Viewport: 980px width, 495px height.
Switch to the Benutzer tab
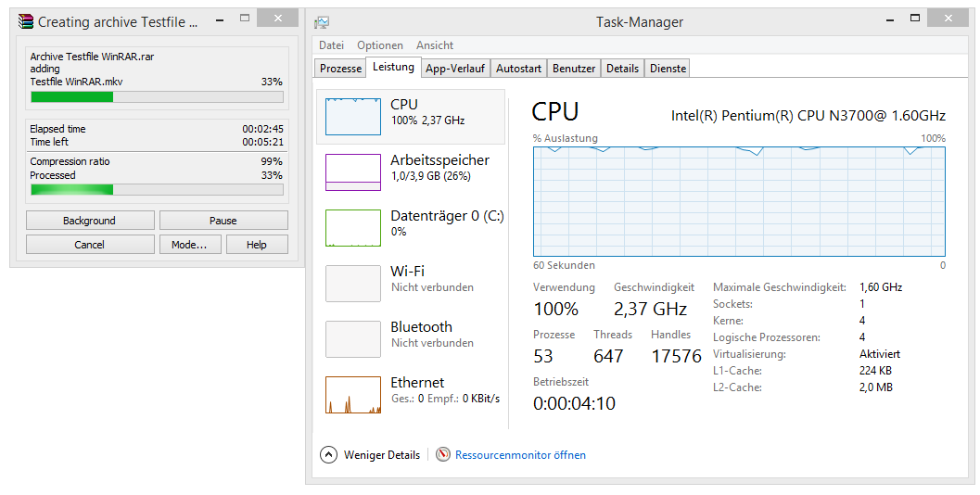point(574,68)
